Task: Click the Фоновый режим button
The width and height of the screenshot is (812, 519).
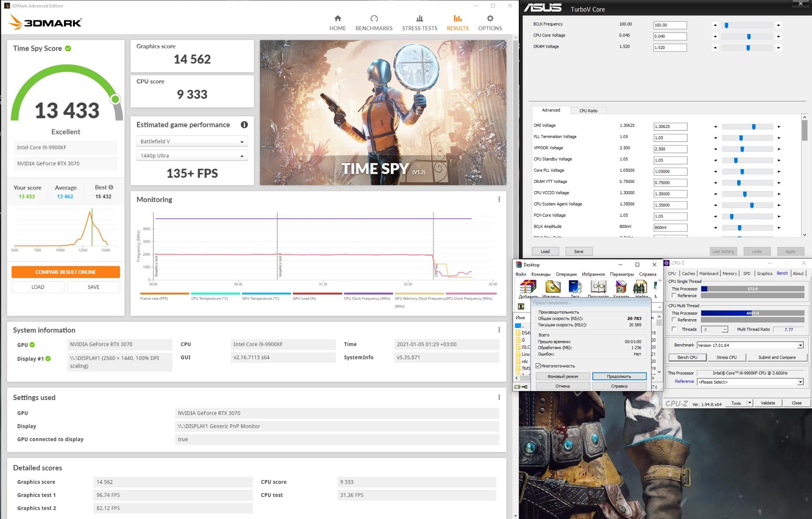Action: coord(563,376)
